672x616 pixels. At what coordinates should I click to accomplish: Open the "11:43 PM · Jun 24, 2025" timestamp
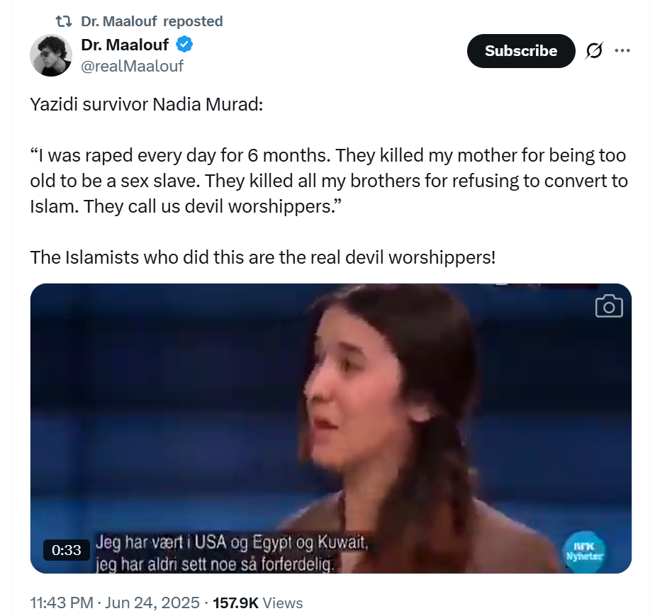tap(114, 603)
